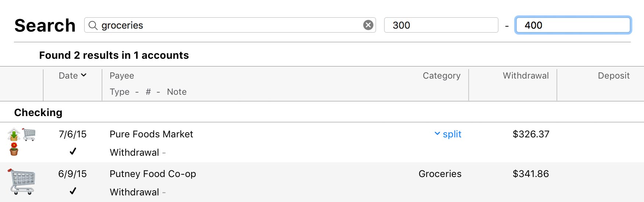Click the magnifying glass search icon

(x=93, y=25)
